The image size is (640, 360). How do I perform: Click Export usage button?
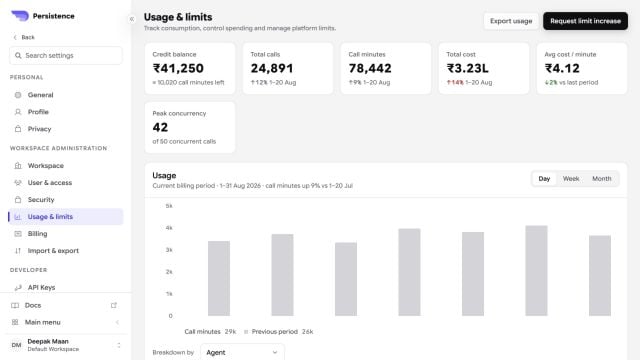coord(511,21)
